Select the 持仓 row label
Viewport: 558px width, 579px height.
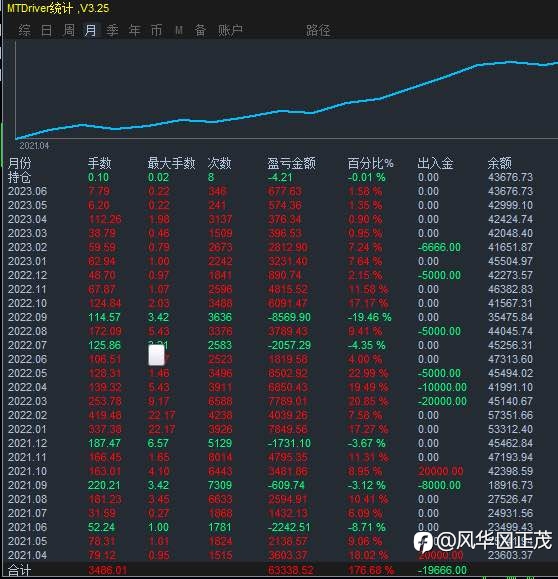click(19, 177)
